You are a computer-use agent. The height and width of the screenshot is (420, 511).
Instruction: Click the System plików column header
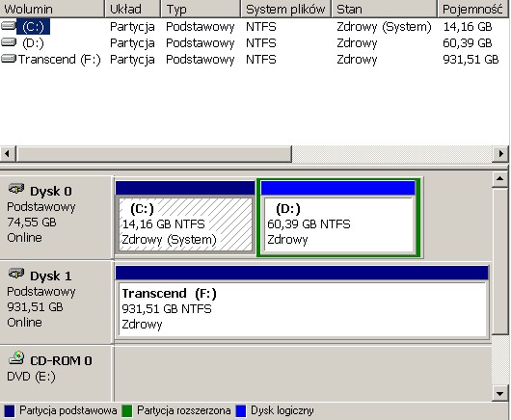(x=285, y=9)
